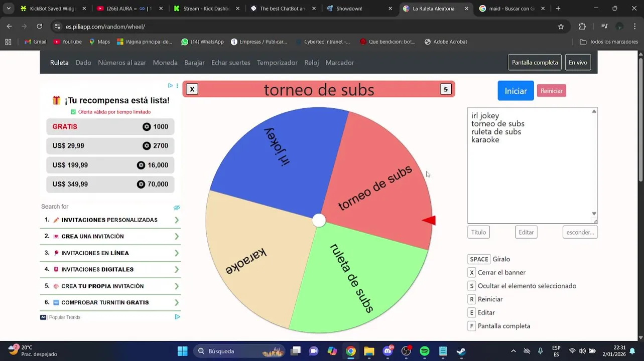Open Echar suertes page
Viewport: 644px width, 361px height.
pyautogui.click(x=231, y=63)
